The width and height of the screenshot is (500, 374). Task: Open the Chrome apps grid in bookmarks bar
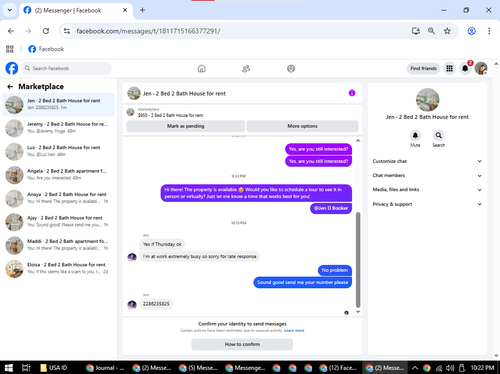[10, 49]
